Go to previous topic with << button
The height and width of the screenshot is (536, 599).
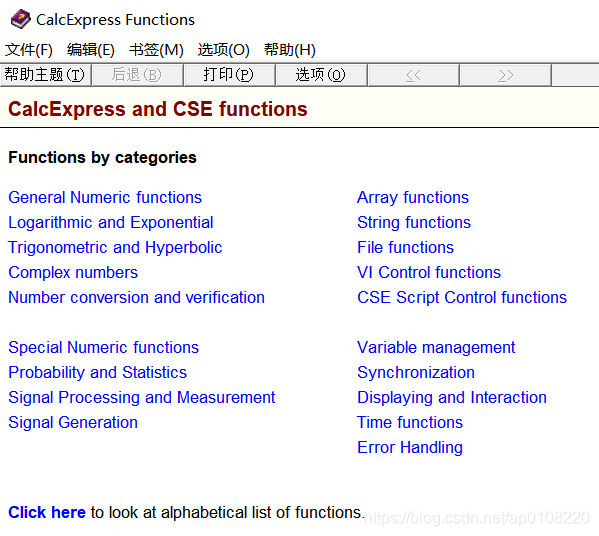point(413,75)
